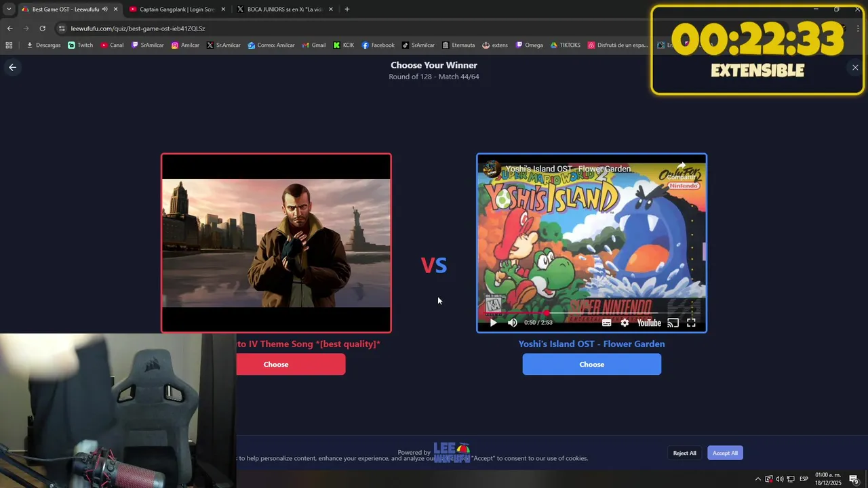Focus the address bar URL

138,28
